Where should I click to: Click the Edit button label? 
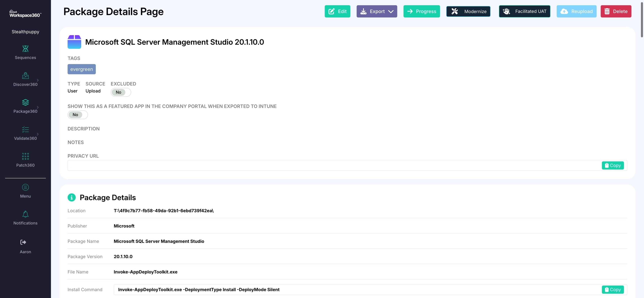pyautogui.click(x=342, y=11)
